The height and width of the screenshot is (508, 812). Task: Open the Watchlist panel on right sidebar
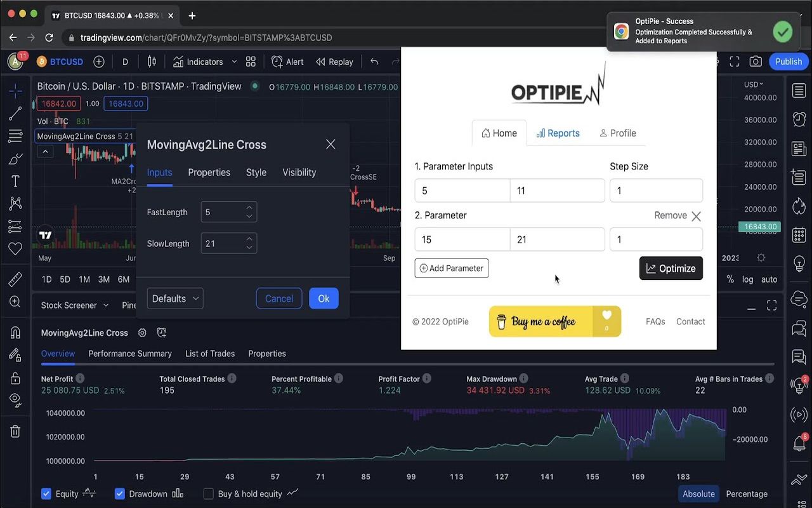(x=799, y=90)
